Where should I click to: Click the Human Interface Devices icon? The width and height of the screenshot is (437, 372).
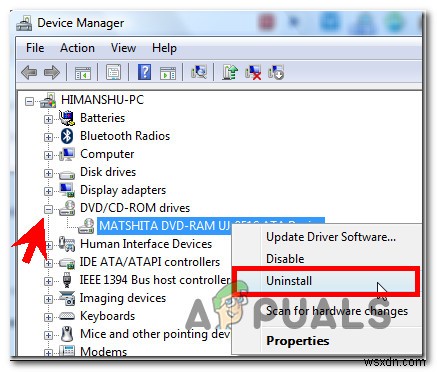point(67,244)
